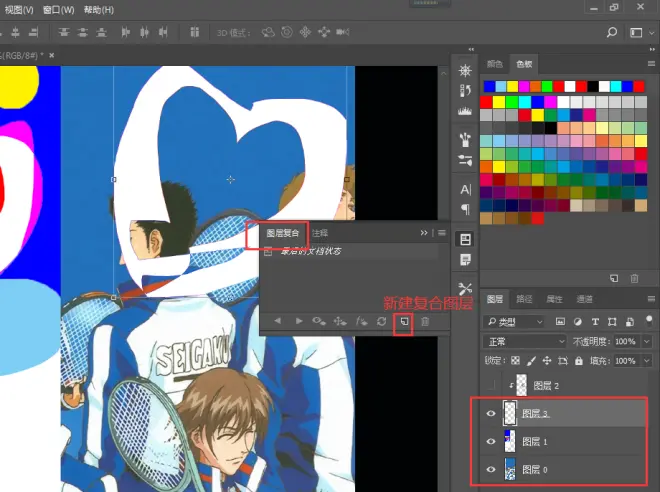Select the 3D slide mode icon
660x492 pixels.
pyautogui.click(x=324, y=32)
